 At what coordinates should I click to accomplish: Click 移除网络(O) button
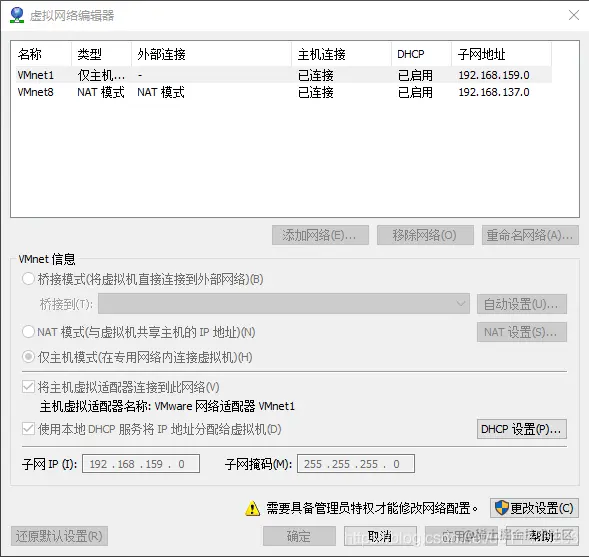[x=425, y=235]
